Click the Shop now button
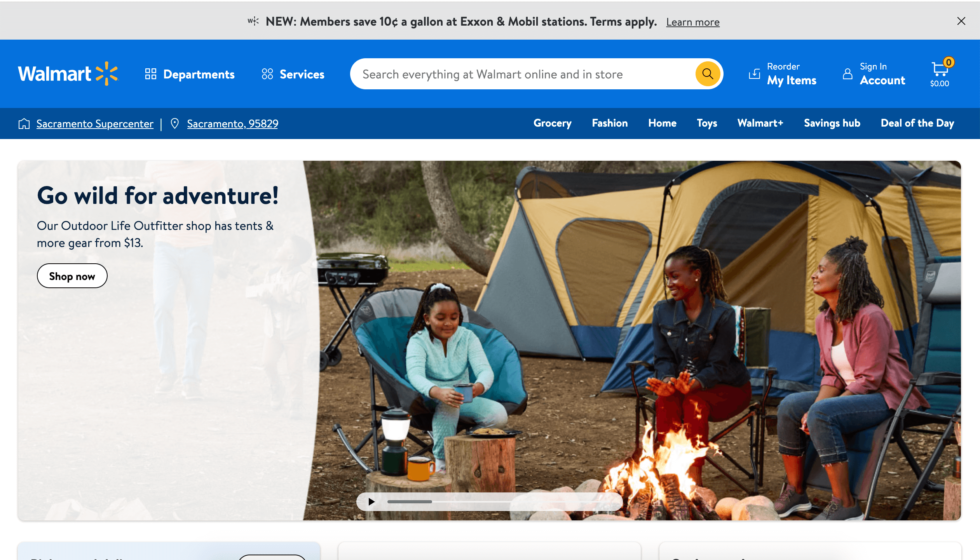Screen dimensions: 980x560 [x=72, y=276]
